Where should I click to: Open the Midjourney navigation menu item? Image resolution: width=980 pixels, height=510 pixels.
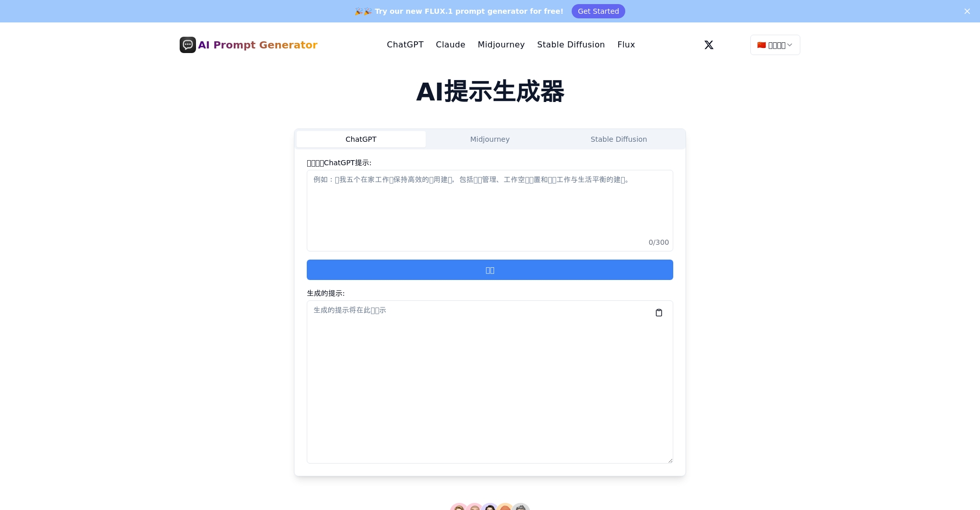pos(501,45)
